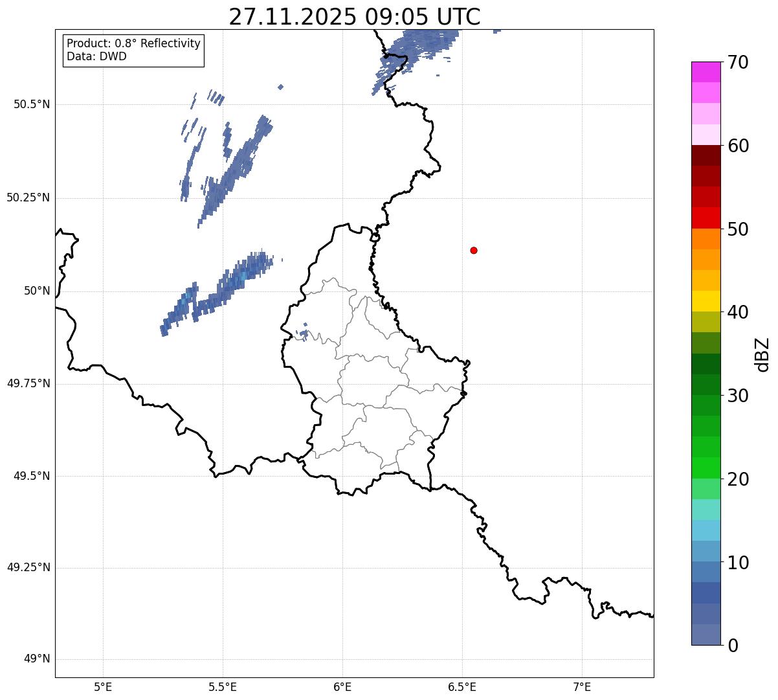Screen dimensions: 778x700
Task: Click the 5.5°E longitude label
Action: coord(223,686)
